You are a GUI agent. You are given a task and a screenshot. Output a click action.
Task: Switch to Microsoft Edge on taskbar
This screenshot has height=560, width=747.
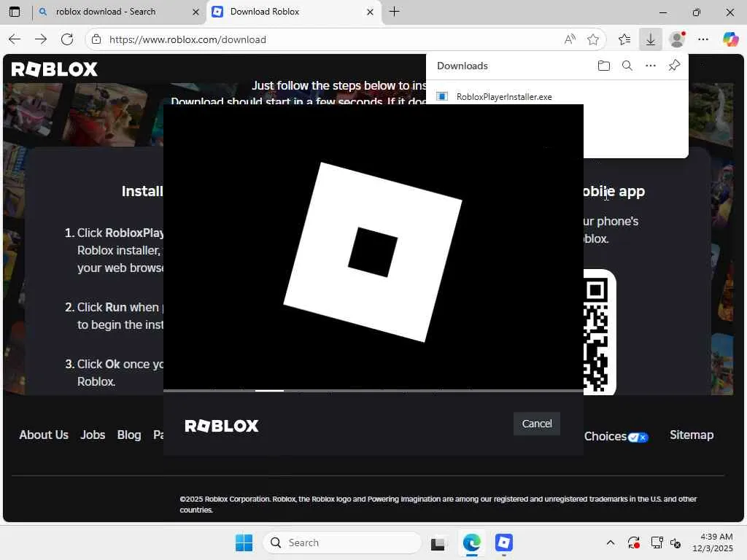click(471, 542)
